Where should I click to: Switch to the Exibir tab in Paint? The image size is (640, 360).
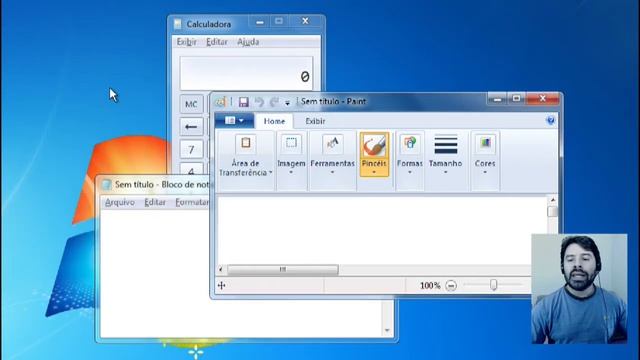pyautogui.click(x=316, y=121)
